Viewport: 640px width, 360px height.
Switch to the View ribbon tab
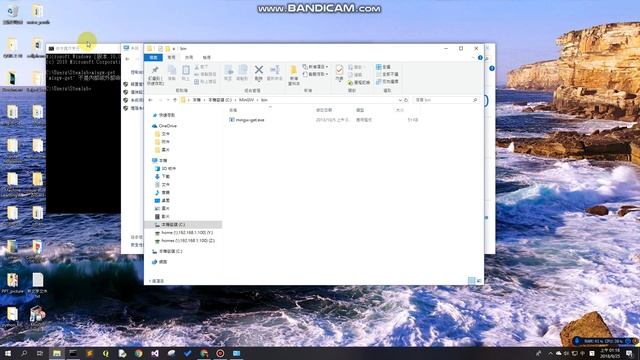[x=207, y=58]
